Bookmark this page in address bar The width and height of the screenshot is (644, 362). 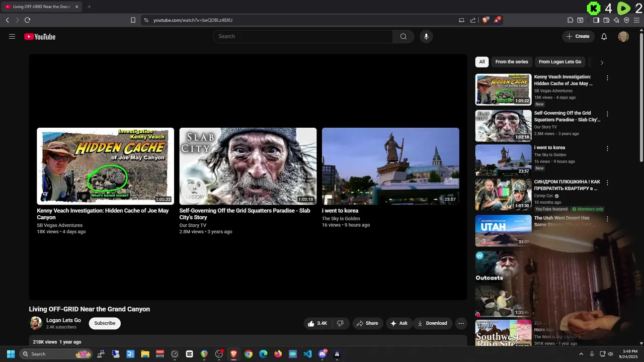(133, 20)
